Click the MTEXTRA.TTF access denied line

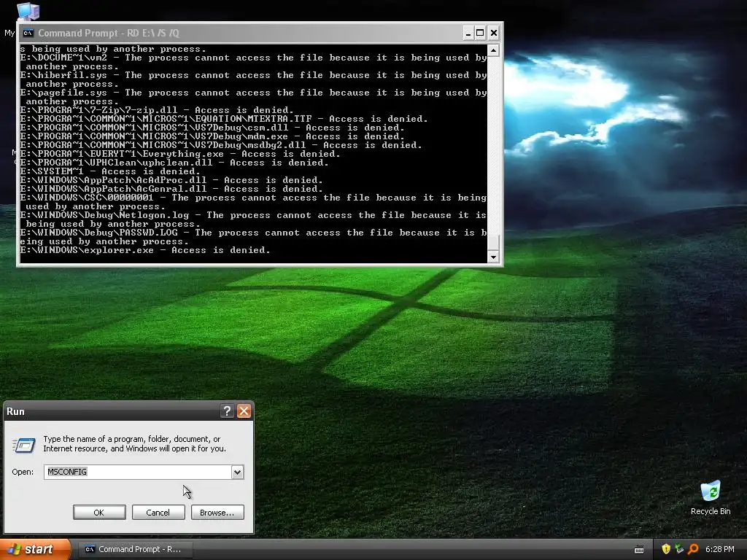pos(224,119)
